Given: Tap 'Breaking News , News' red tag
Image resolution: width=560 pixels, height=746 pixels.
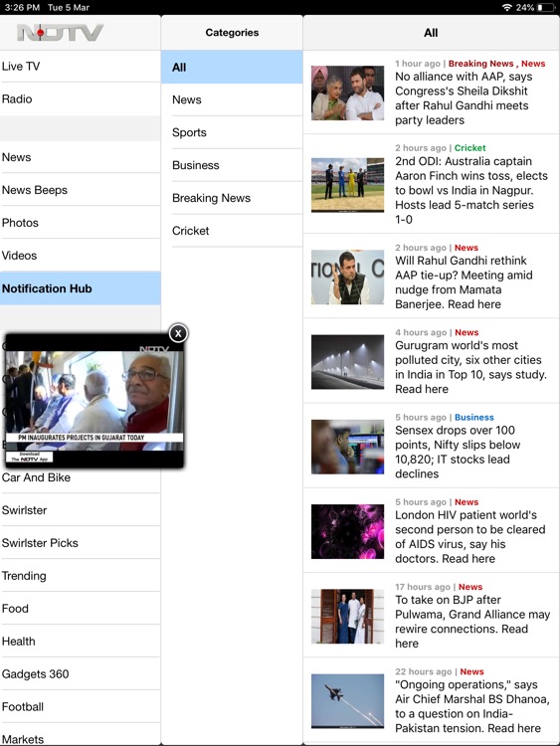Looking at the screenshot, I should click(496, 64).
